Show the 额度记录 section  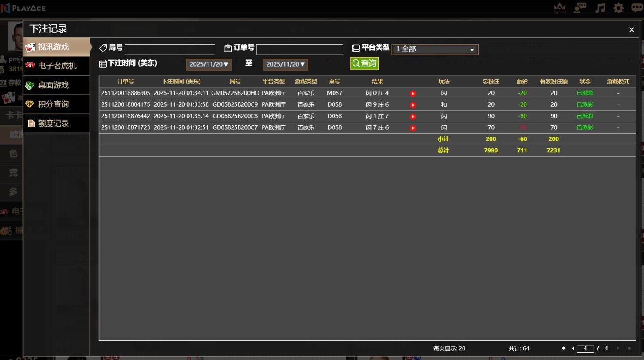coord(56,123)
